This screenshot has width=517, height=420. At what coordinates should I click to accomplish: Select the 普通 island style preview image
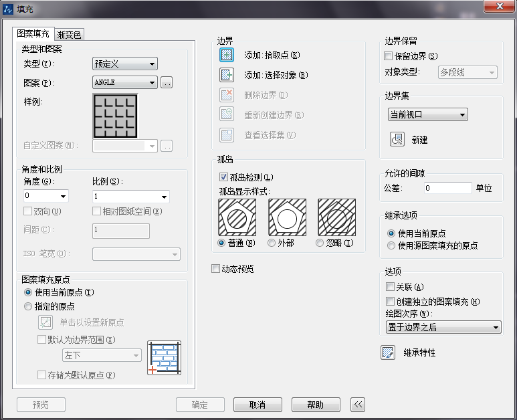click(237, 217)
